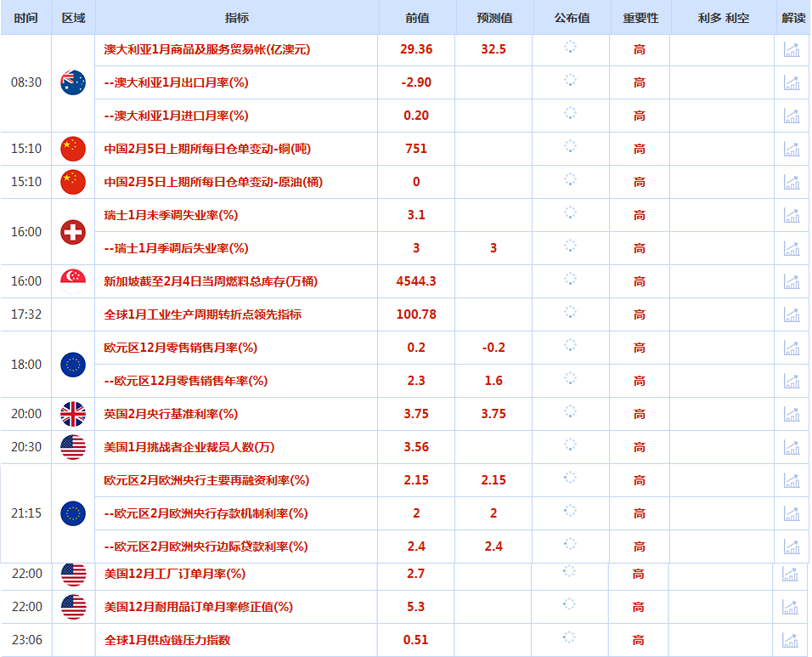Open chart icon for 澳大利亚1月商品及服务贸易帐 row
The image size is (812, 657).
coord(792,50)
